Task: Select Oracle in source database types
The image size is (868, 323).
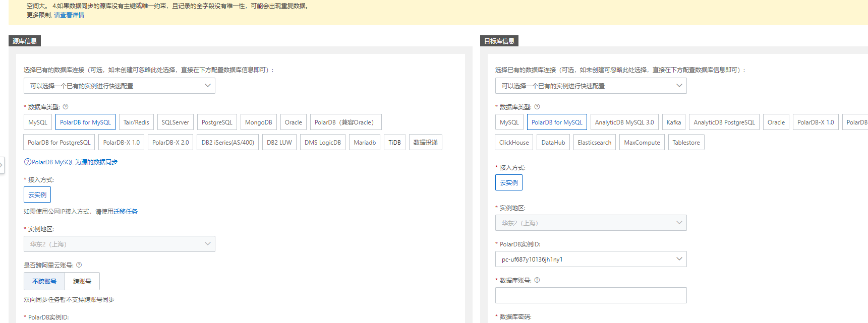Action: [x=294, y=122]
